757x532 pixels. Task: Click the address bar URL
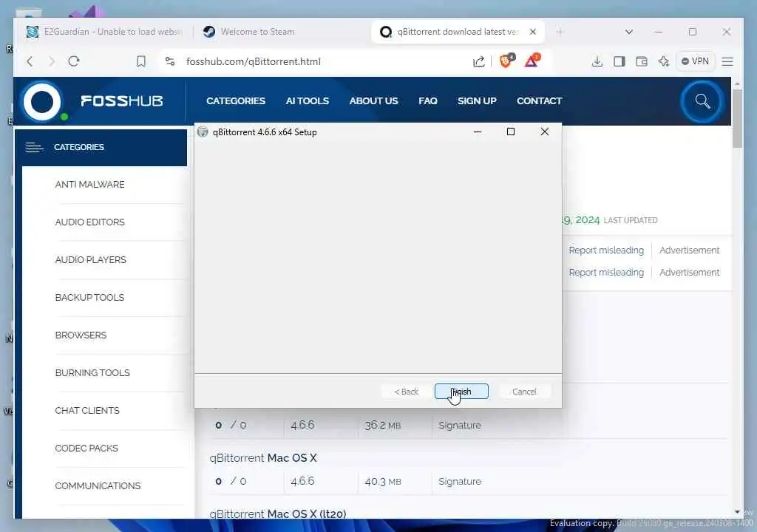click(x=253, y=61)
